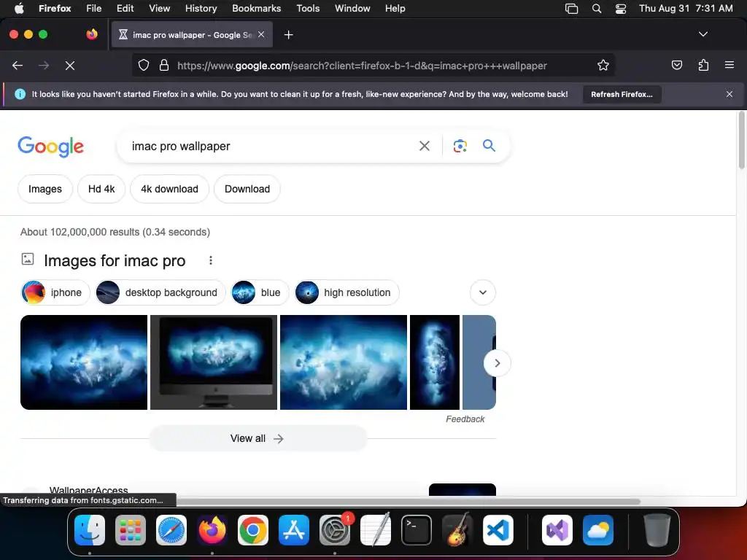Open the iMac monitor wallpaper thumbnail

pos(214,362)
